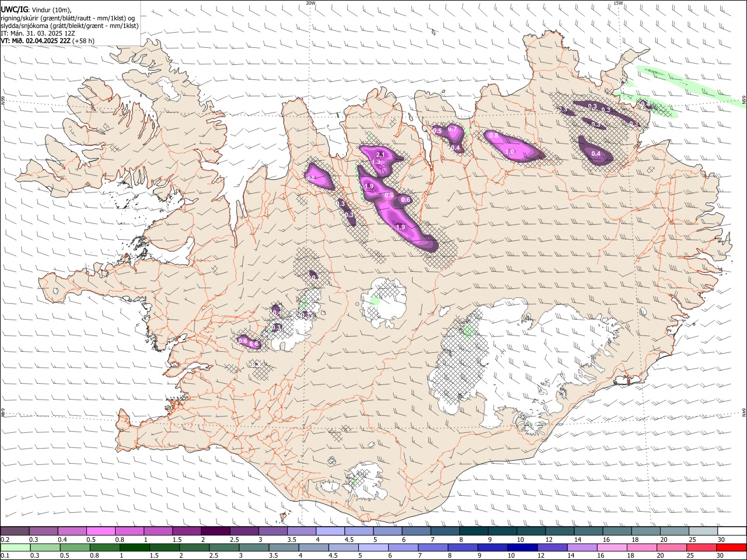Image resolution: width=747 pixels, height=560 pixels.
Task: Click the "4.5" label in the lower legend row
Action: tap(333, 555)
